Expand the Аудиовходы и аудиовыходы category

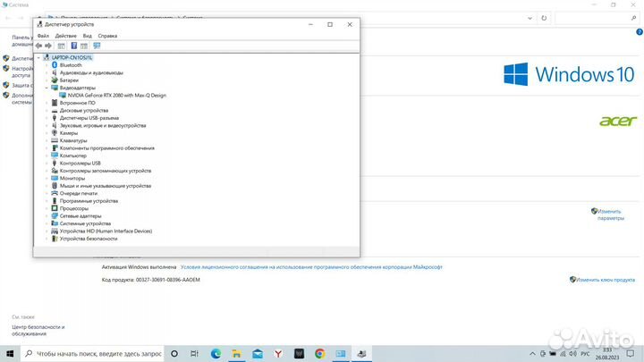pos(47,72)
